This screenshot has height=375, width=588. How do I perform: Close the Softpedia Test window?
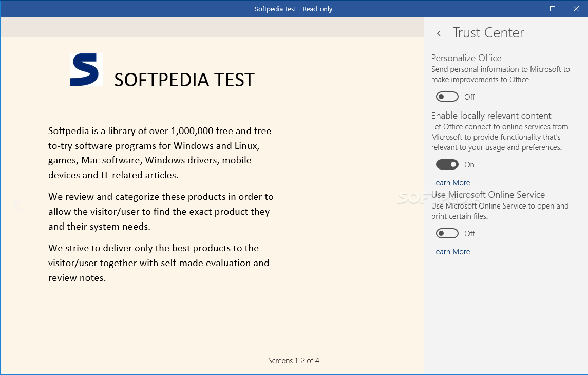(x=576, y=9)
